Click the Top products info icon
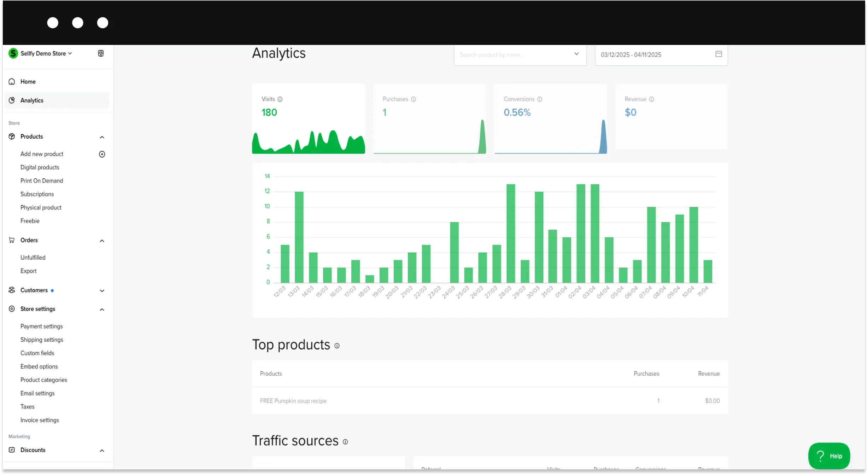Viewport: 868px width, 475px height. 337,346
